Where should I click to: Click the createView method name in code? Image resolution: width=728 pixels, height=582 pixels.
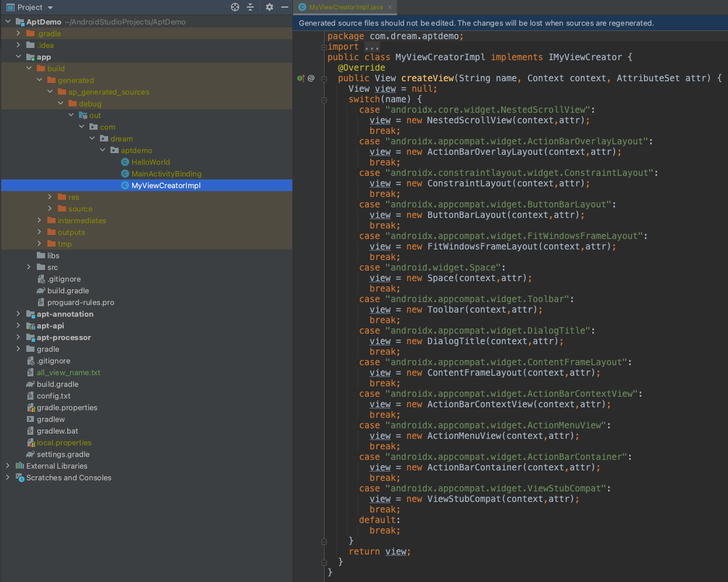click(x=427, y=78)
